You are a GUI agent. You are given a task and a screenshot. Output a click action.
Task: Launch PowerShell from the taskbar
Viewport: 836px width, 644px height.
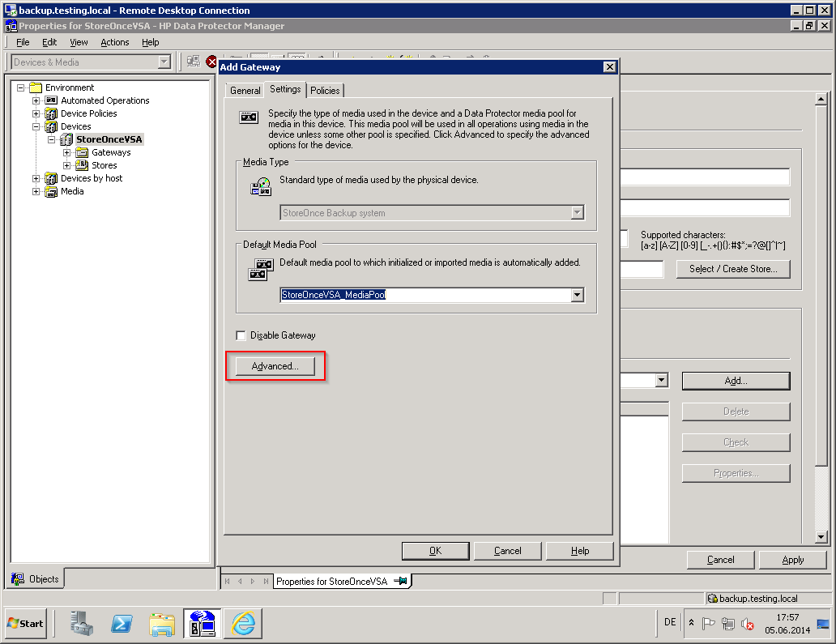pos(122,623)
